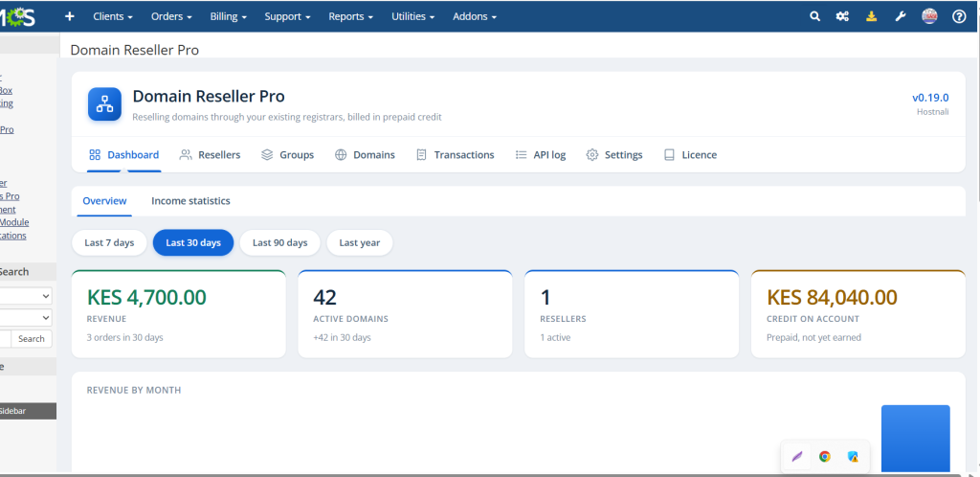
Task: Switch to the Dashboard tab
Action: coord(124,154)
